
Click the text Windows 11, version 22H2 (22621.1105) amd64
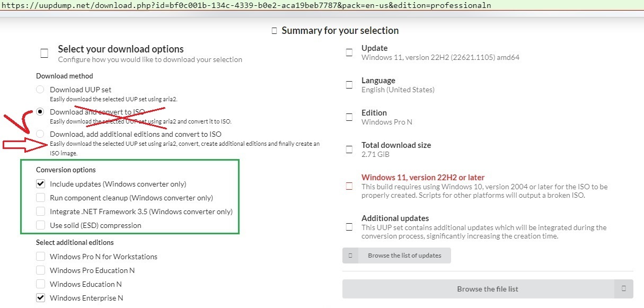pyautogui.click(x=440, y=57)
